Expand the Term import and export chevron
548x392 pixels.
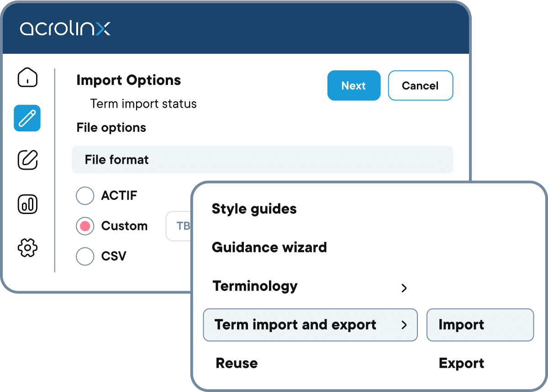tap(404, 325)
